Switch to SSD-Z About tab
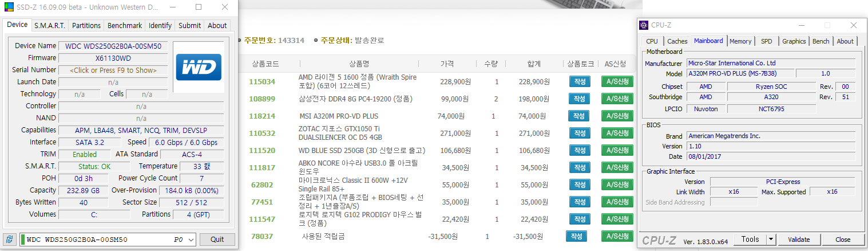 pyautogui.click(x=217, y=25)
